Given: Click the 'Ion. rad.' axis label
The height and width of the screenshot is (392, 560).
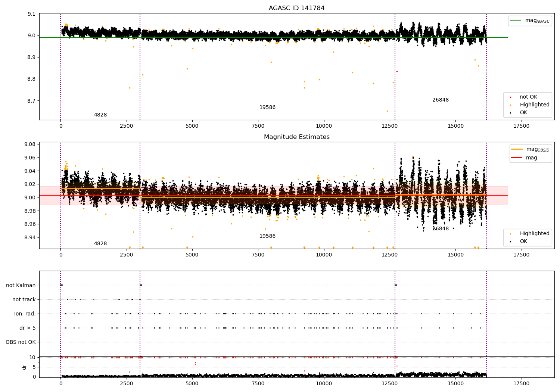Looking at the screenshot, I should click(25, 314).
